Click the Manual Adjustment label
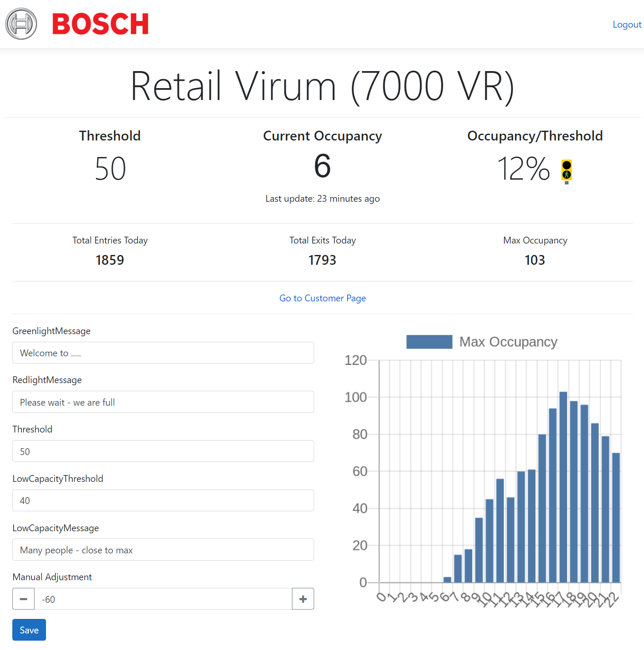The image size is (644, 650). click(x=52, y=577)
